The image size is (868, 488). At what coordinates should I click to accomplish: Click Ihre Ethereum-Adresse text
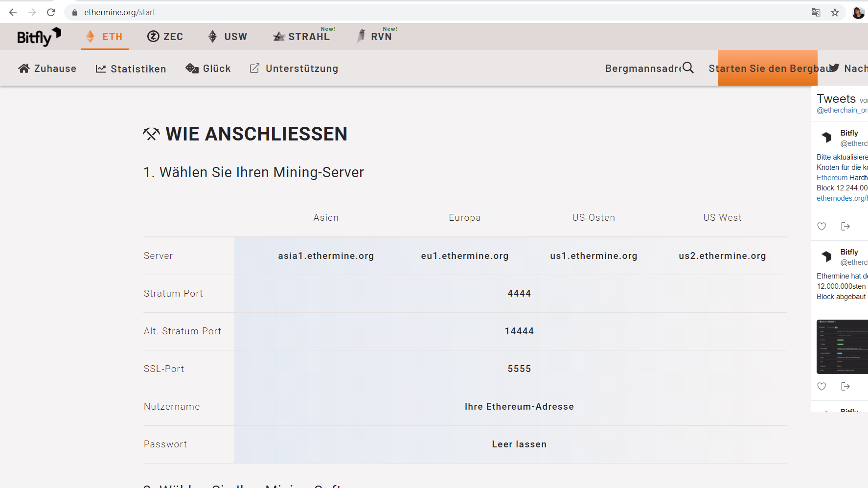point(519,407)
